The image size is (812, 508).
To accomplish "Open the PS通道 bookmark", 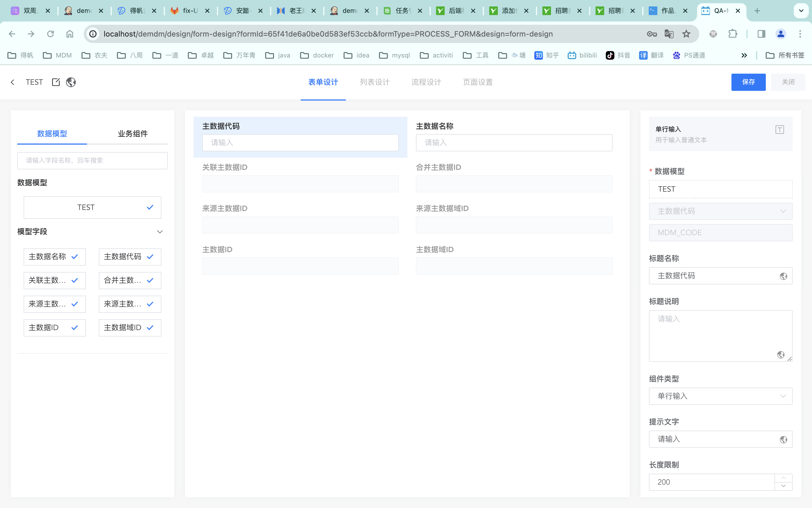I will [x=689, y=55].
